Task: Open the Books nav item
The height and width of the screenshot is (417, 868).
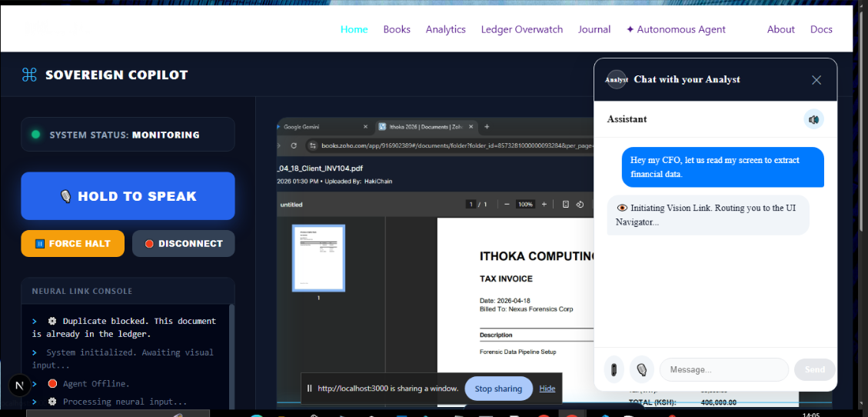Action: coord(397,29)
